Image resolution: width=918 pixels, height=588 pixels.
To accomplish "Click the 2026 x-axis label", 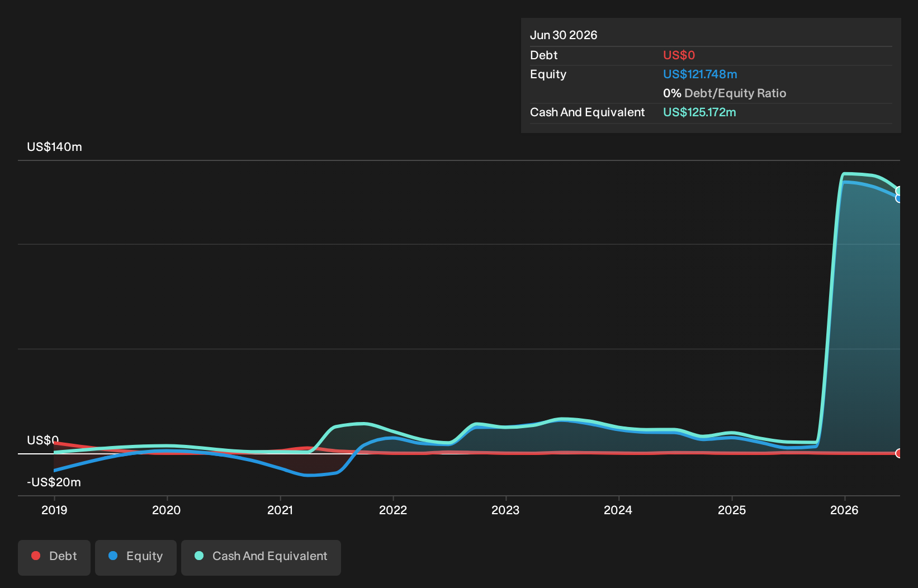I will [844, 510].
